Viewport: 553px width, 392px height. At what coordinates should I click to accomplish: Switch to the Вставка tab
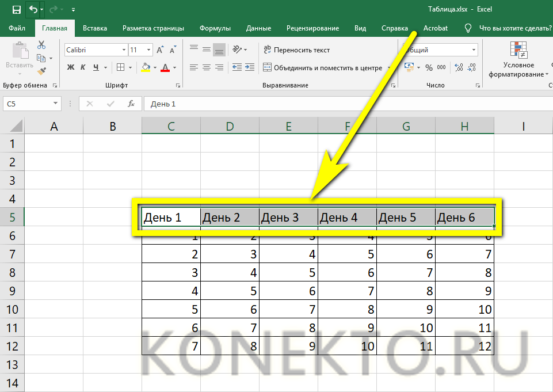(x=95, y=28)
